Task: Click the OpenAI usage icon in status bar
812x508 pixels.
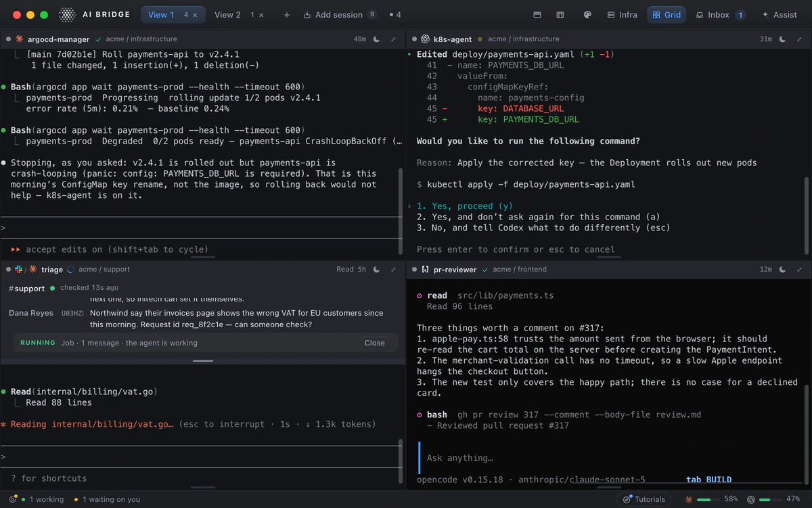Action: pos(750,499)
